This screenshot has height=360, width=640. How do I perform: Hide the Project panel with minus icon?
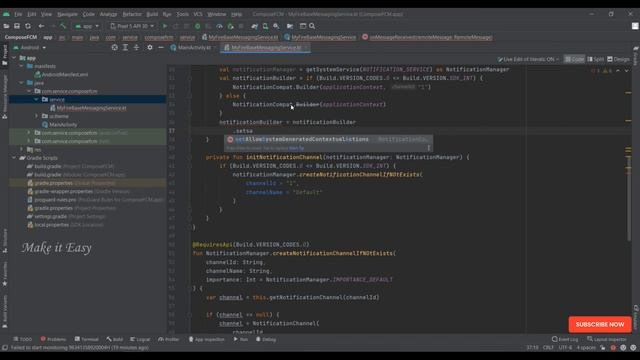161,48
